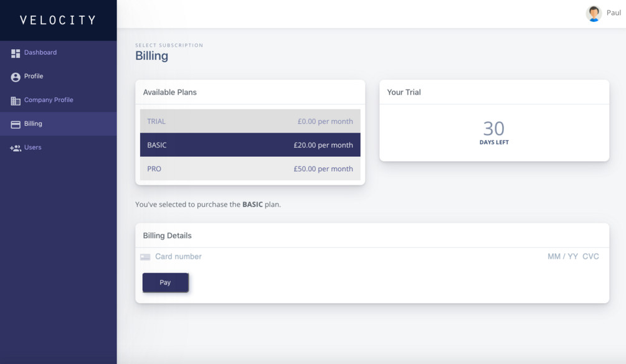The image size is (626, 364).
Task: Select the BASIC plan row
Action: click(250, 145)
